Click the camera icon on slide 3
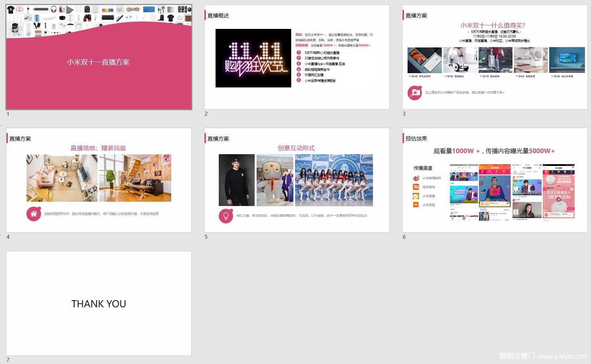This screenshot has width=591, height=364. (x=415, y=93)
